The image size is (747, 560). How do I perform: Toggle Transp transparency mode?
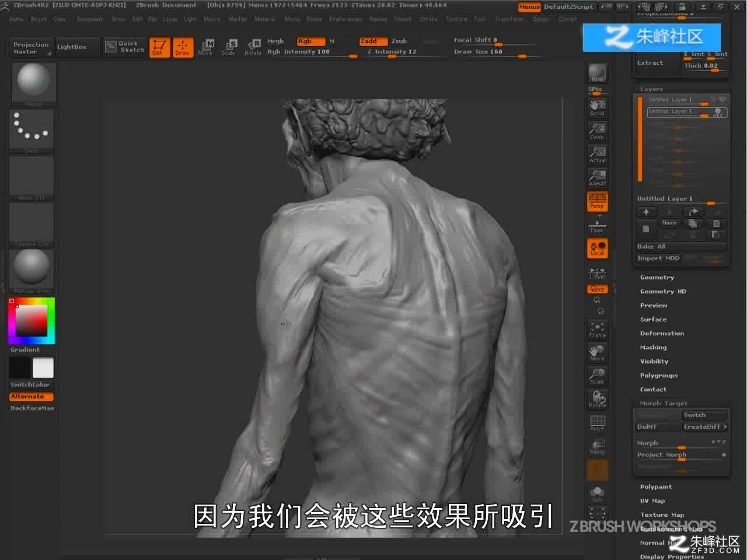[x=597, y=446]
